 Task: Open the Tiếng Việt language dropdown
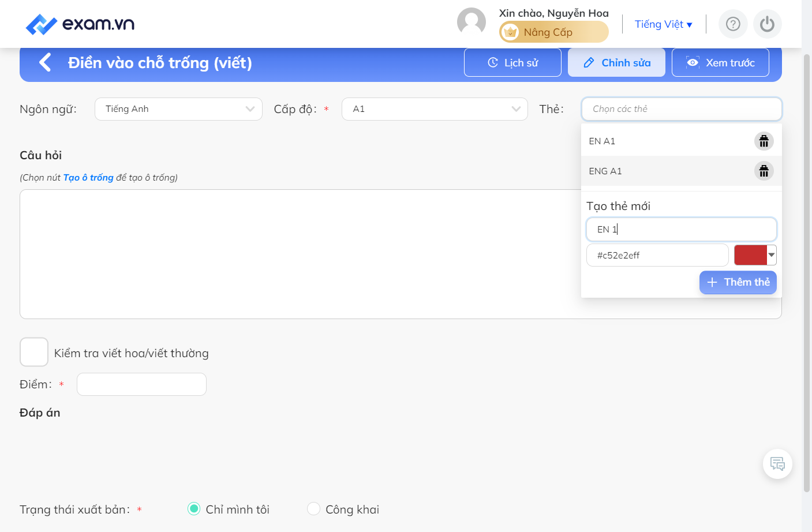click(x=664, y=24)
